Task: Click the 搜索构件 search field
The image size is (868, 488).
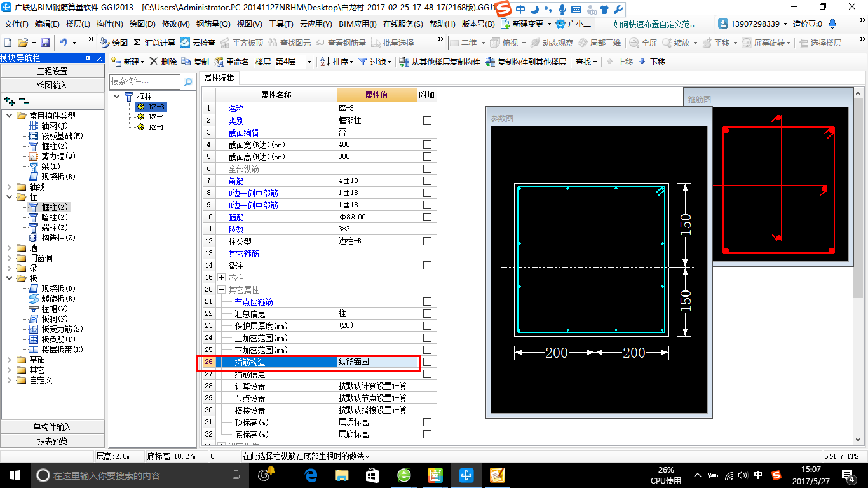Action: click(145, 81)
